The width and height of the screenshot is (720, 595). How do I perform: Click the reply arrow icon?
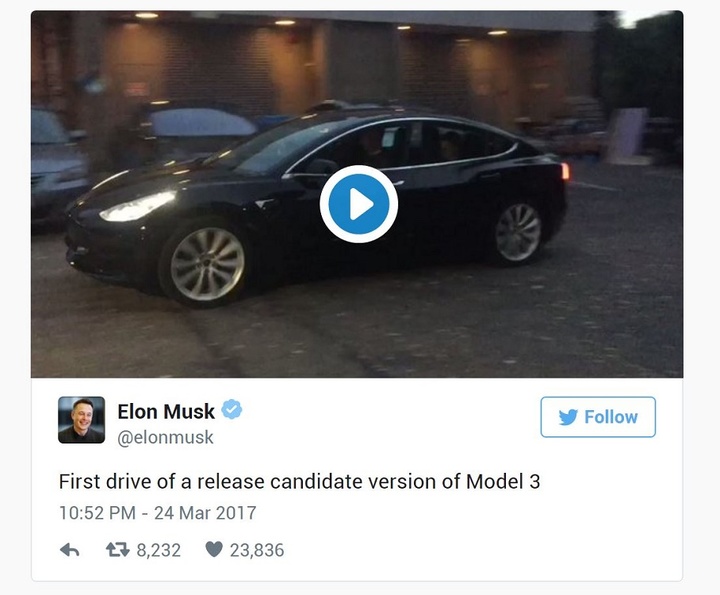tap(70, 550)
